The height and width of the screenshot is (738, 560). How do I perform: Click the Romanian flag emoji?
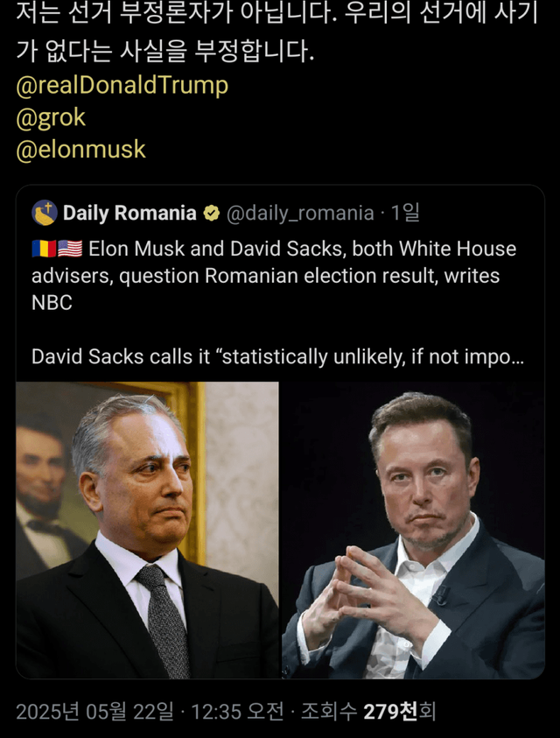44,249
